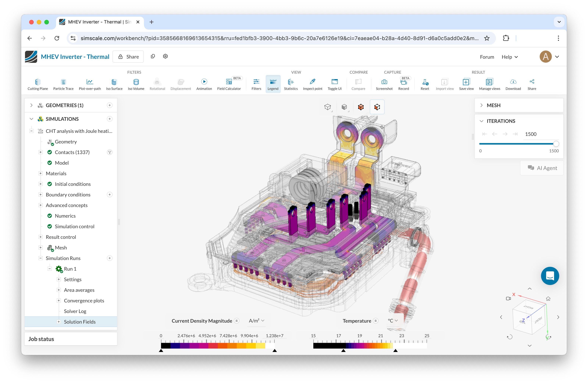Image resolution: width=588 pixels, height=383 pixels.
Task: Expand the Advanced concepts node
Action: click(x=41, y=205)
